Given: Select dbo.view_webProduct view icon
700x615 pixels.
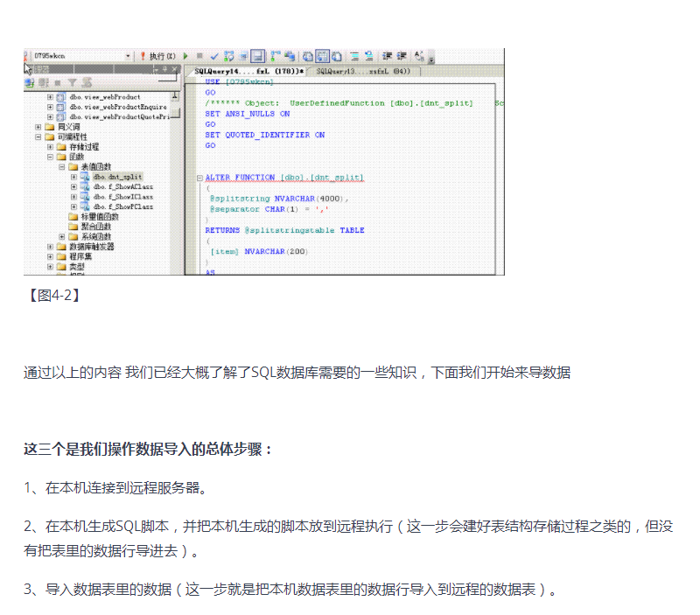Looking at the screenshot, I should pos(60,97).
